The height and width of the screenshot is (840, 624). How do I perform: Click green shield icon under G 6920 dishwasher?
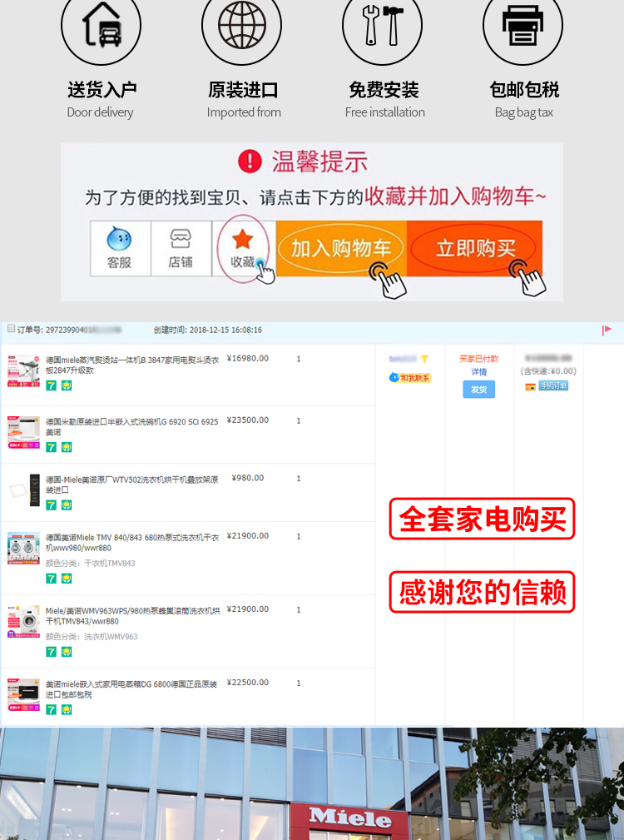point(67,447)
